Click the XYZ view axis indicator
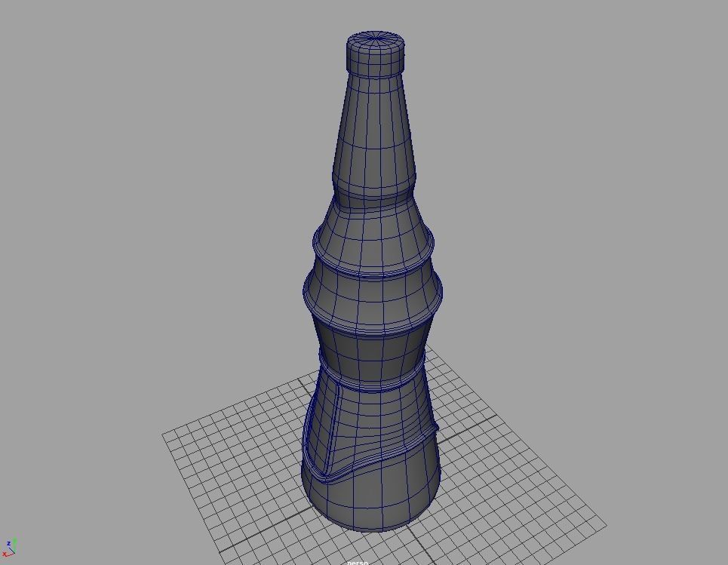 (9, 547)
